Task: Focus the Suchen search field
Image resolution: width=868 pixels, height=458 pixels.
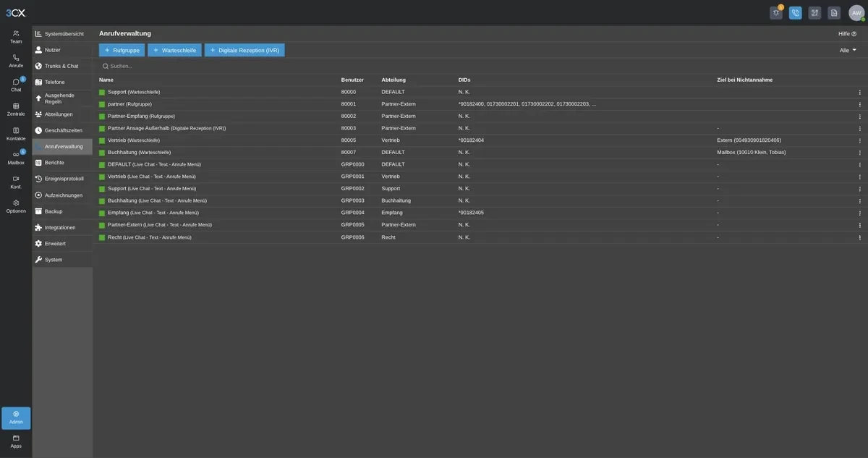Action: point(477,66)
